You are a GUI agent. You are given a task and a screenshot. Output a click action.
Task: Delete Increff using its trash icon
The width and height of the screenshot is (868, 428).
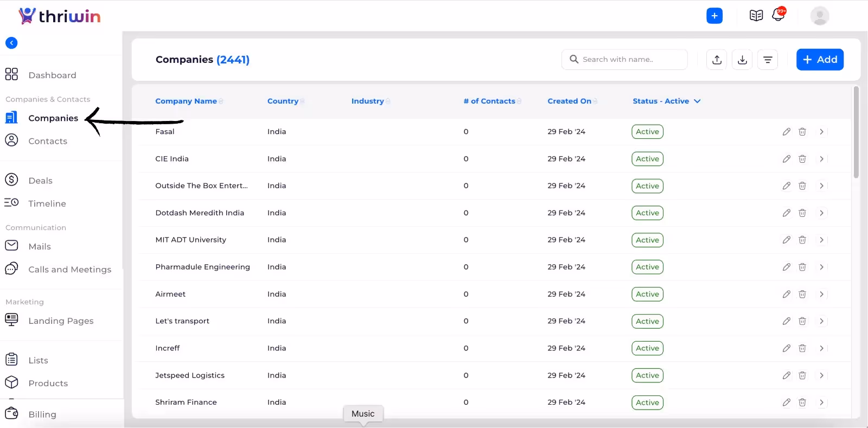coord(802,348)
